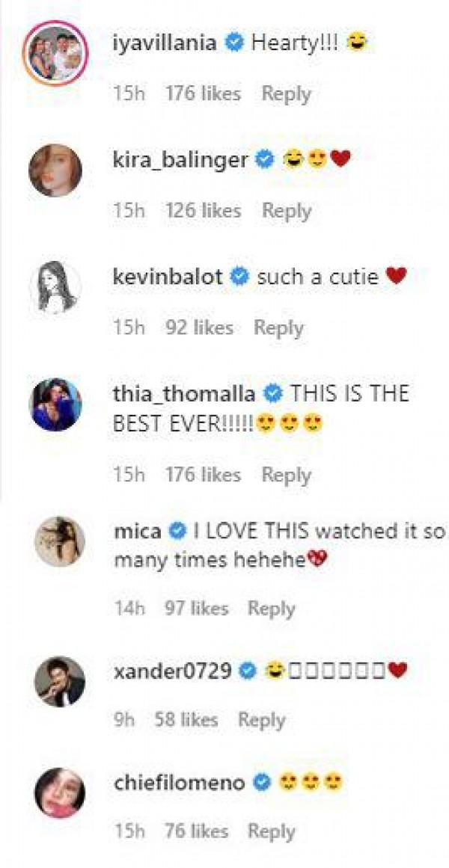
Task: View 58 likes on xander0729's comment
Action: [186, 720]
